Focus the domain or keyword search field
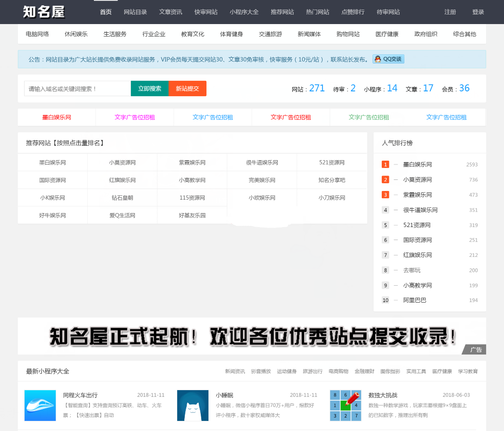 pos(78,89)
